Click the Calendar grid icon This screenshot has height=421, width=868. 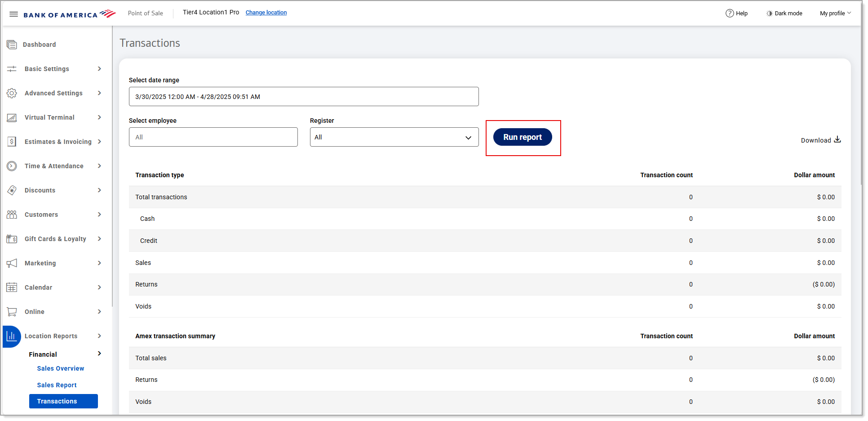[x=12, y=287]
